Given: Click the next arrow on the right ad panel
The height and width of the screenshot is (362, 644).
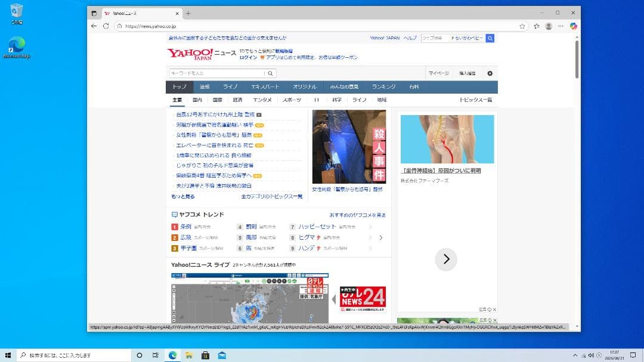Looking at the screenshot, I should click(x=446, y=259).
